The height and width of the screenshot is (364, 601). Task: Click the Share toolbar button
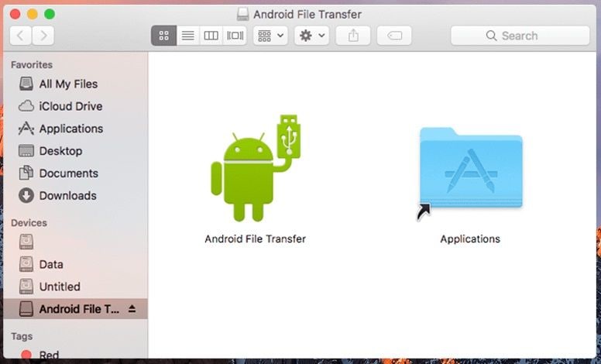[353, 36]
